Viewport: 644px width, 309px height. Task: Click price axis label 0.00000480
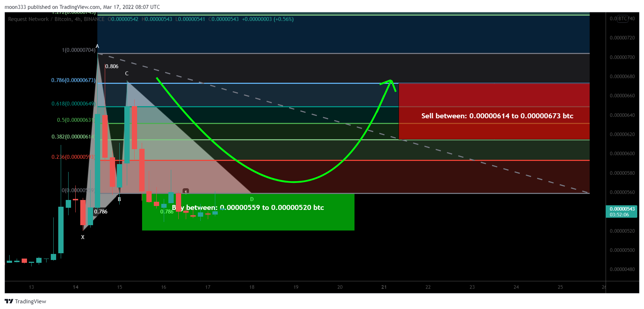(x=622, y=269)
